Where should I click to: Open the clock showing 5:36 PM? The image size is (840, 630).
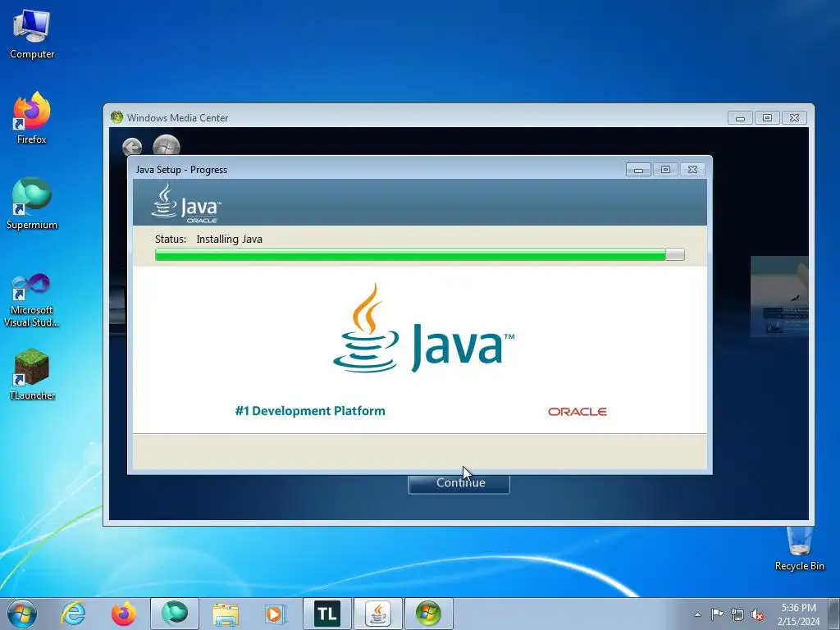coord(798,614)
